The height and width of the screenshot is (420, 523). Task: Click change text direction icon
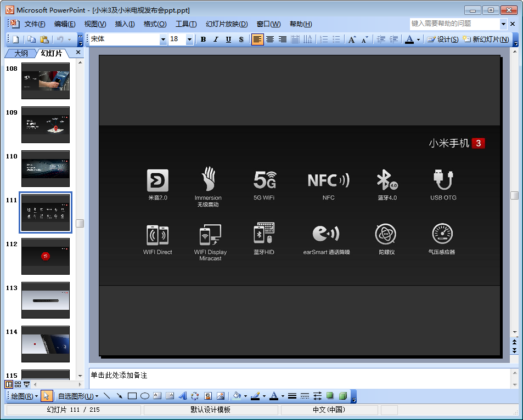[307, 39]
